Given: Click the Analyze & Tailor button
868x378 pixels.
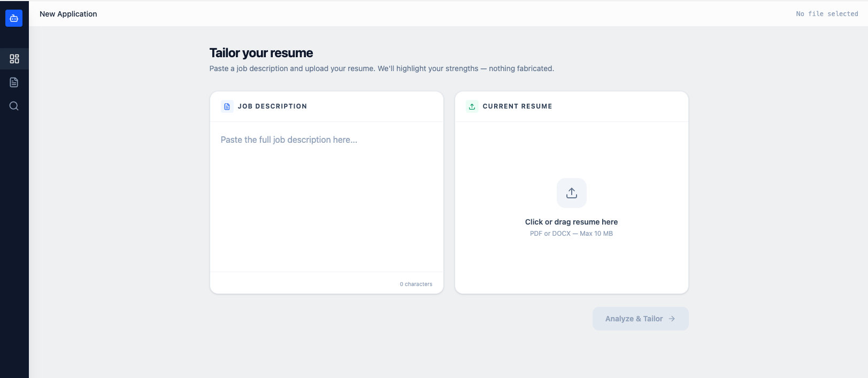Looking at the screenshot, I should pyautogui.click(x=640, y=319).
